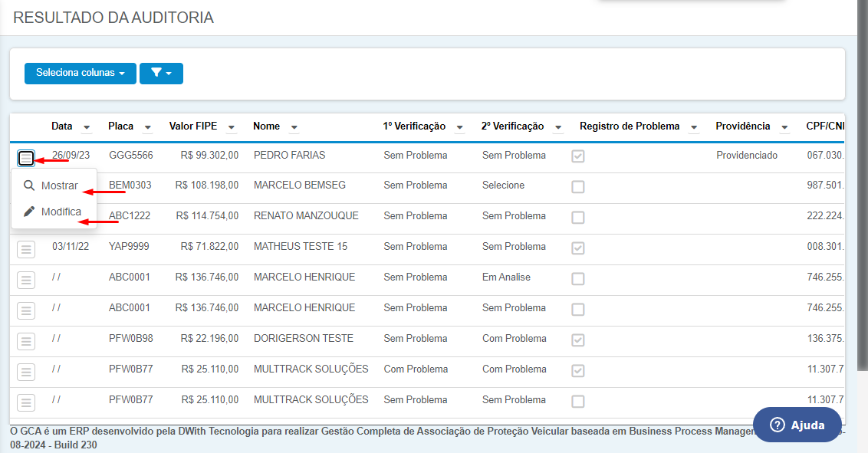Open the 2º Verificação column arrow
Screen dimensions: 868x453
coord(558,127)
